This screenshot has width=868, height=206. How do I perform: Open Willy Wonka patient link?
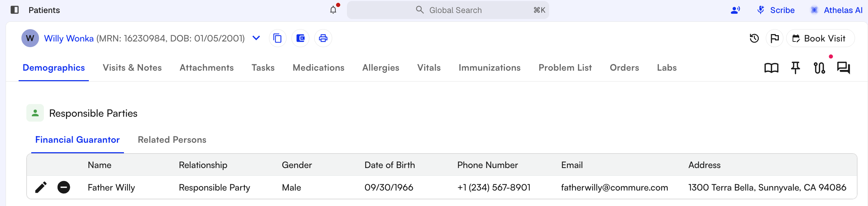[69, 38]
